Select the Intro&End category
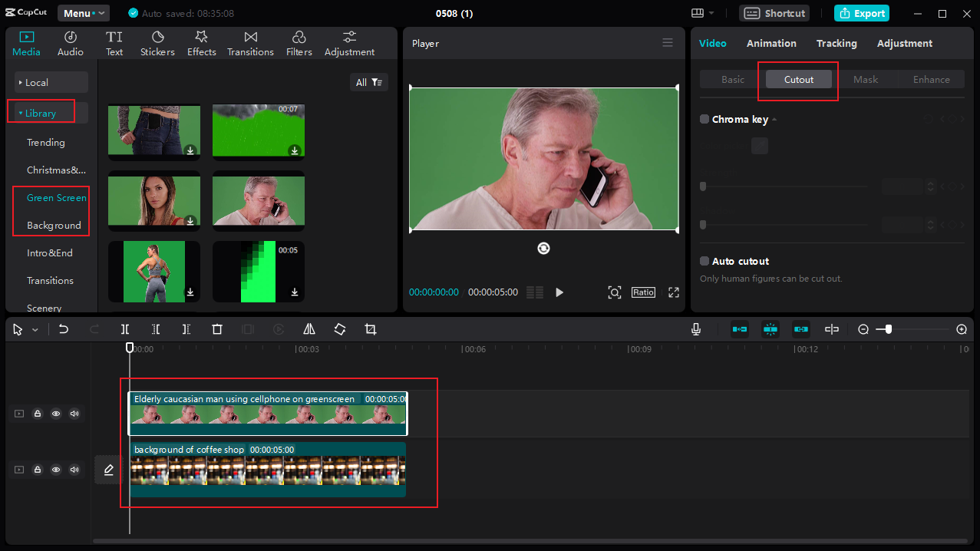 50,253
